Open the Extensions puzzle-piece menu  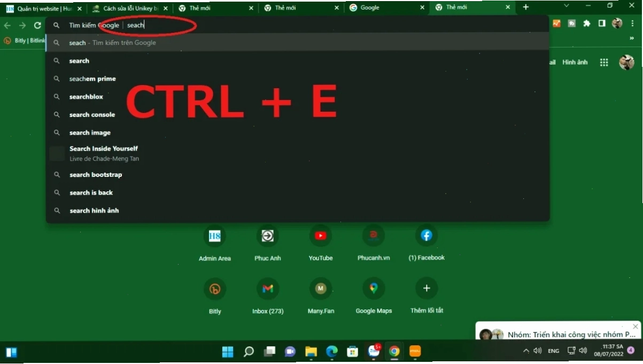pos(586,24)
